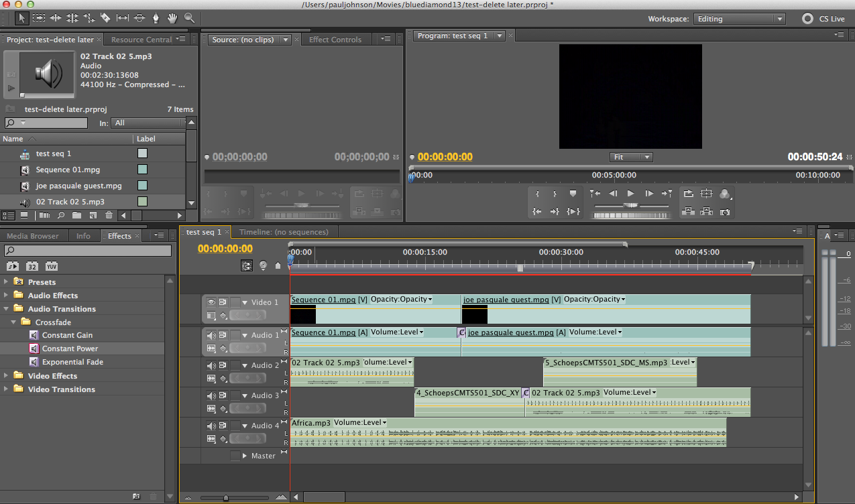Toggle sync lock on Video 1 track
The width and height of the screenshot is (855, 504).
pos(223,302)
